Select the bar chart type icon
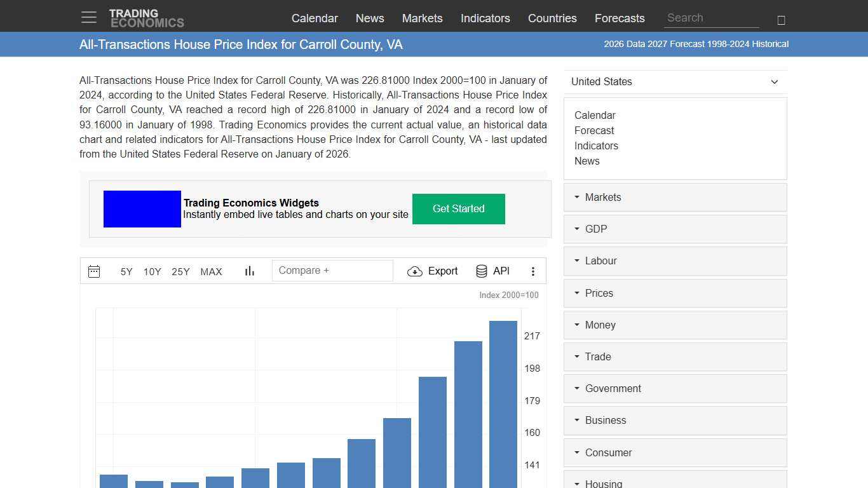Image resolution: width=868 pixels, height=488 pixels. [249, 271]
